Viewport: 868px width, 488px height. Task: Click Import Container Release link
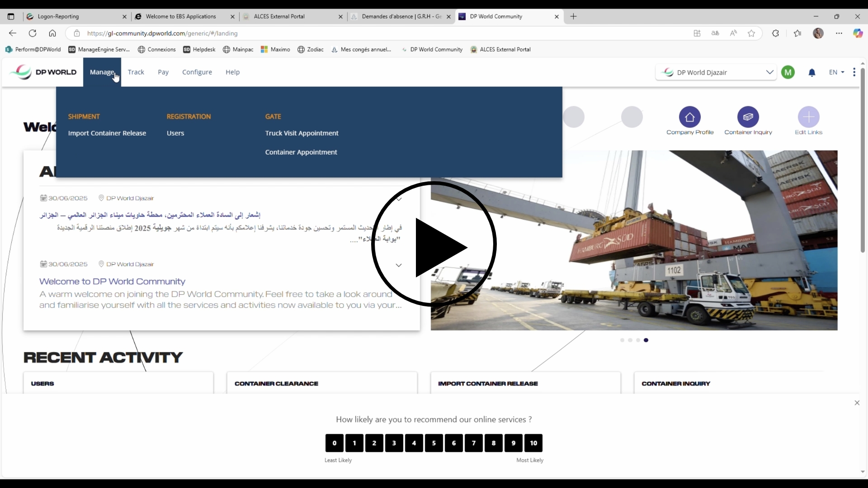107,133
